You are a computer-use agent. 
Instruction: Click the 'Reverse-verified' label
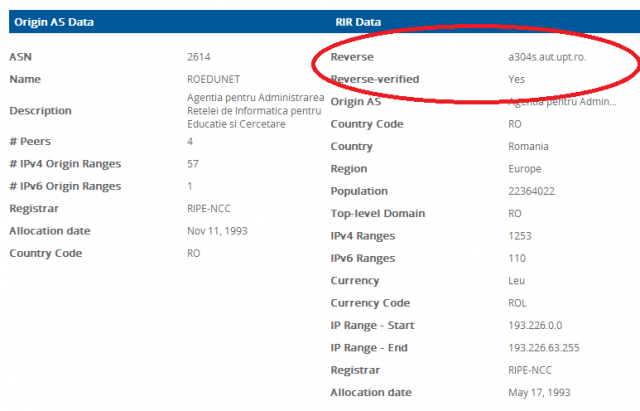pos(375,79)
